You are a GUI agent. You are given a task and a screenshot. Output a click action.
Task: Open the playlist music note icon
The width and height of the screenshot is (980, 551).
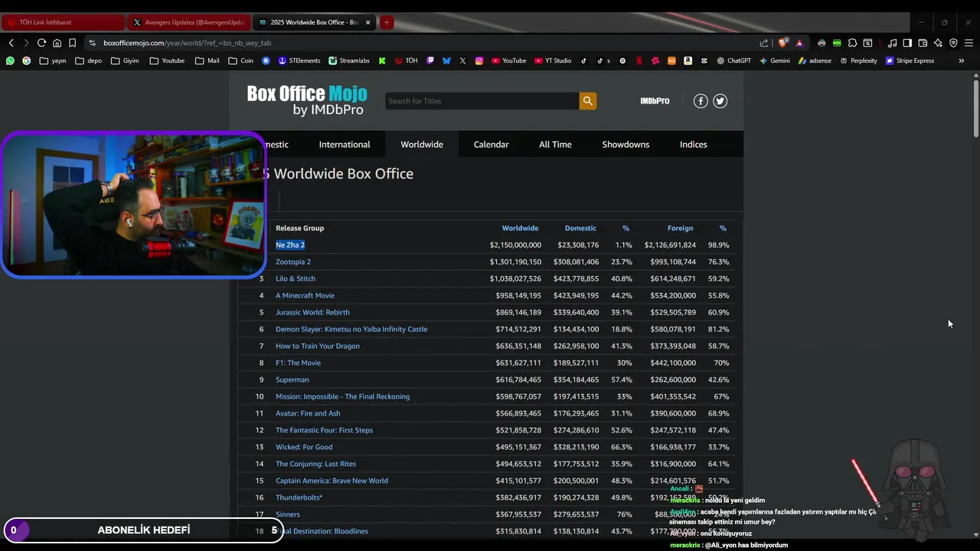coord(892,43)
